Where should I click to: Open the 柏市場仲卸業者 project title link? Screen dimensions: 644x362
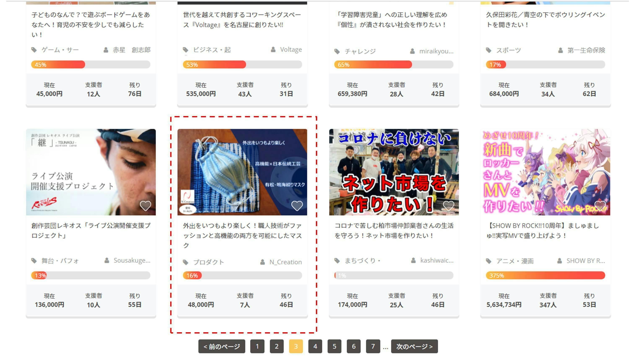click(x=394, y=231)
